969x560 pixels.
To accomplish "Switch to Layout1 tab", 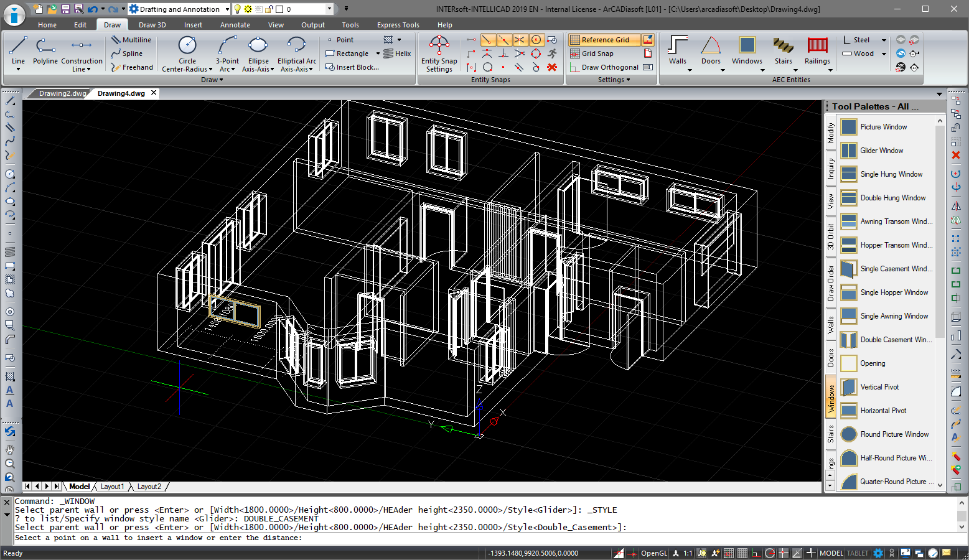I will tap(113, 487).
